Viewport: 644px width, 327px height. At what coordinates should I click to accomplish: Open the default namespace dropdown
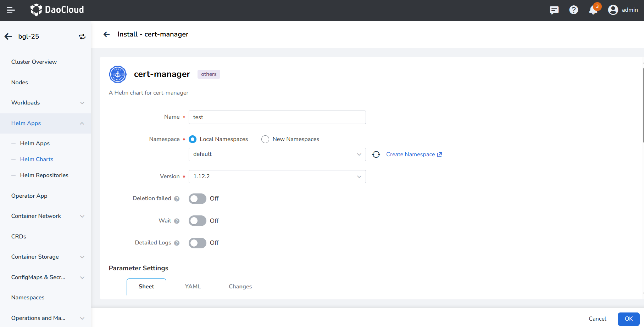click(x=277, y=154)
